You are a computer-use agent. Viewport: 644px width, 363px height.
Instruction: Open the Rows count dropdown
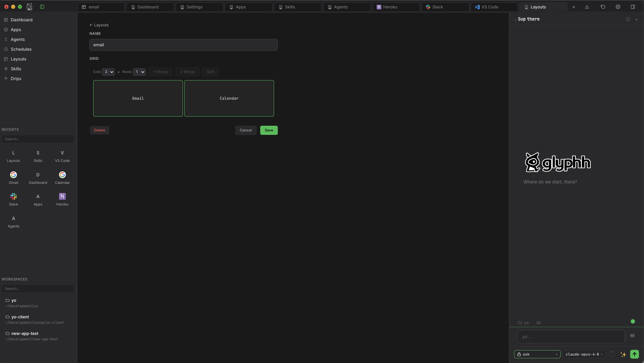[139, 72]
